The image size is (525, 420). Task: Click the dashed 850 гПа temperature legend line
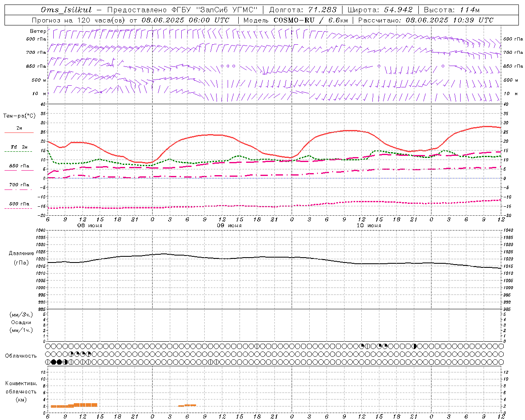click(x=18, y=171)
